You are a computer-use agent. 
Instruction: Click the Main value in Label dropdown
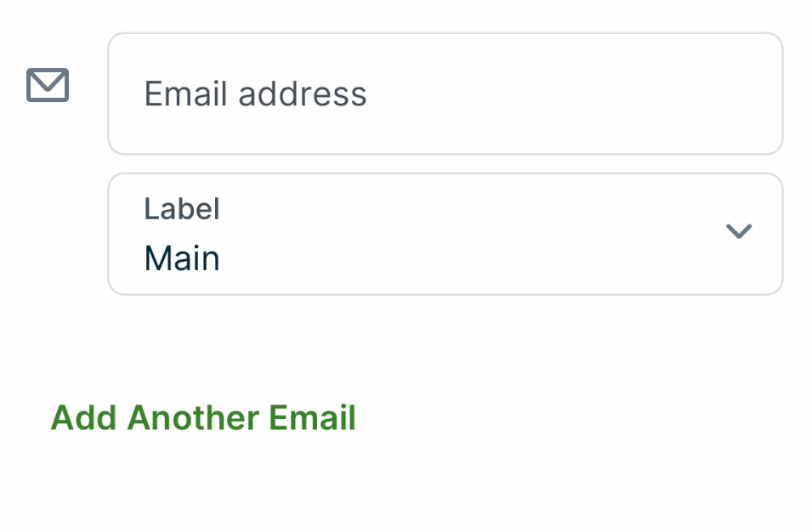tap(182, 258)
